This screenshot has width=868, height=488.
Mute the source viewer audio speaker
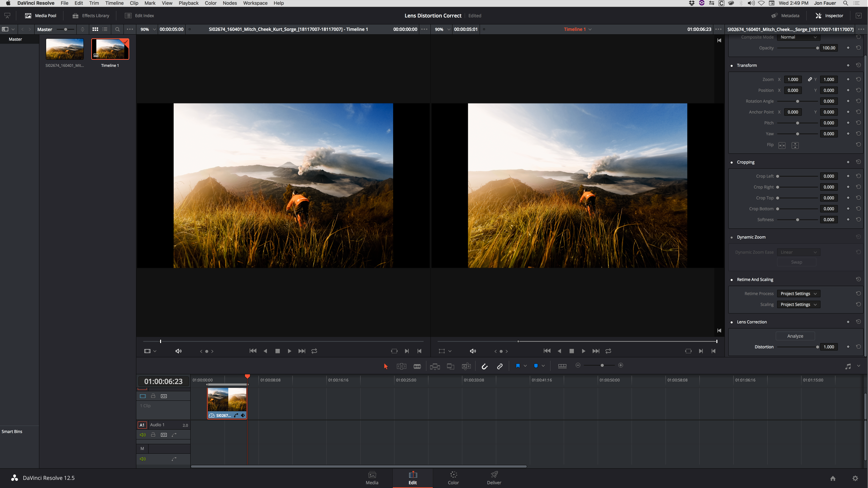tap(178, 351)
